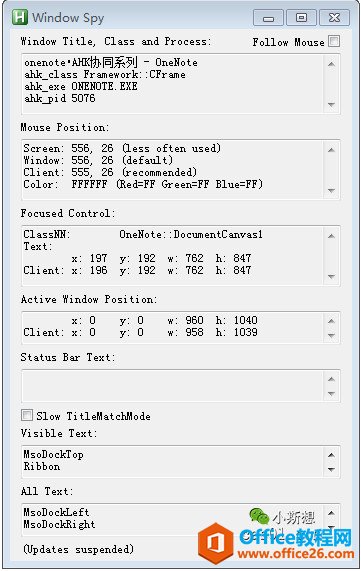The height and width of the screenshot is (571, 361).
Task: Click Mouse Position box down arrow
Action: click(331, 190)
